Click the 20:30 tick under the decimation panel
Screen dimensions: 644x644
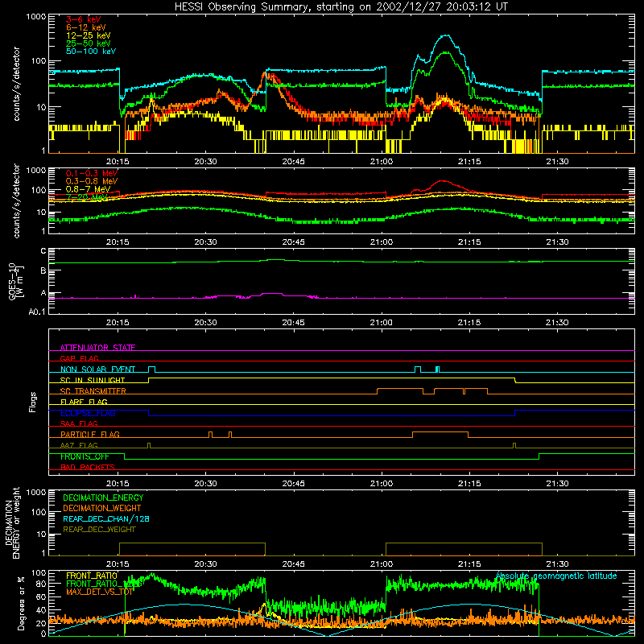point(205,564)
